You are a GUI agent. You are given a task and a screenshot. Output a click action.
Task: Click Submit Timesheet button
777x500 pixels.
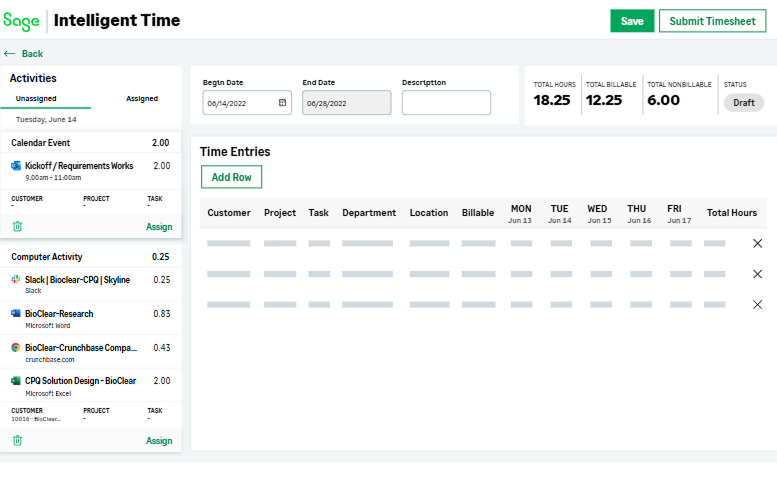(x=712, y=21)
